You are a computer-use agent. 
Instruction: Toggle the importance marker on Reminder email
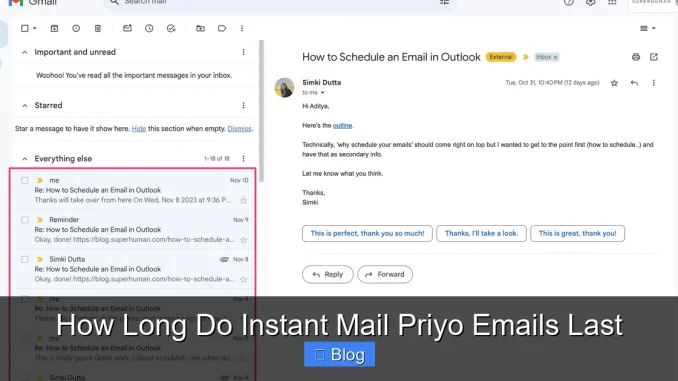pyautogui.click(x=40, y=220)
